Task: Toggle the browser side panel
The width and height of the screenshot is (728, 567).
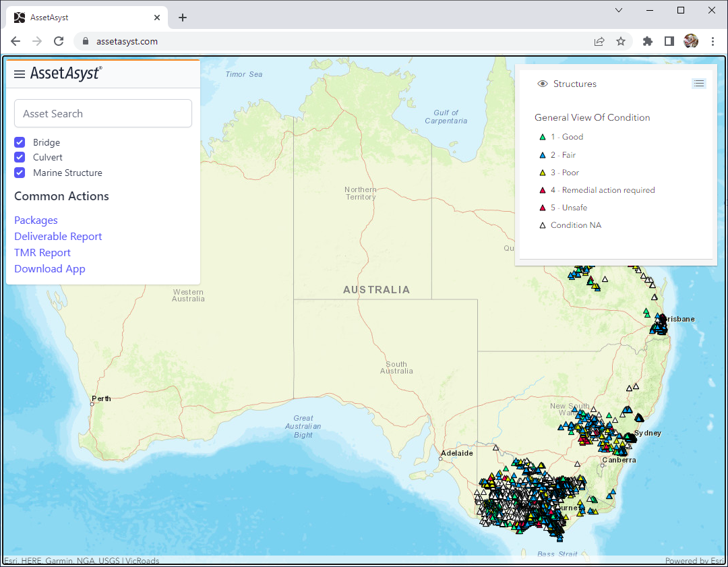Action: (x=669, y=41)
